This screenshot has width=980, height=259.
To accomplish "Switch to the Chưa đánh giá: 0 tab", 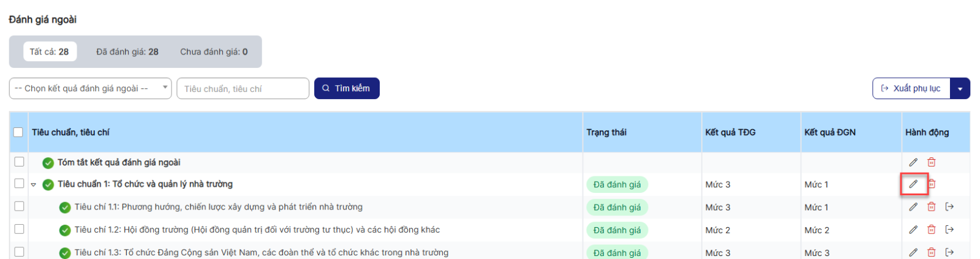I will (214, 52).
